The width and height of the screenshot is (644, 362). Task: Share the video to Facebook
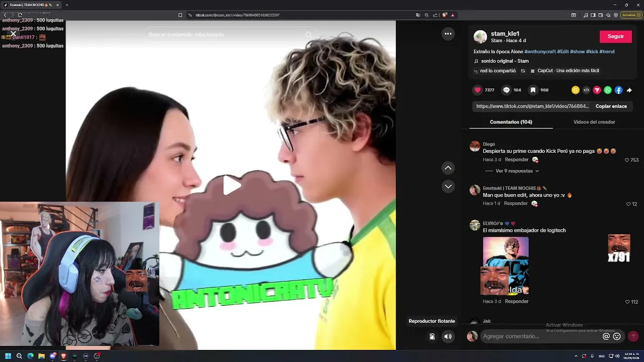coord(619,90)
